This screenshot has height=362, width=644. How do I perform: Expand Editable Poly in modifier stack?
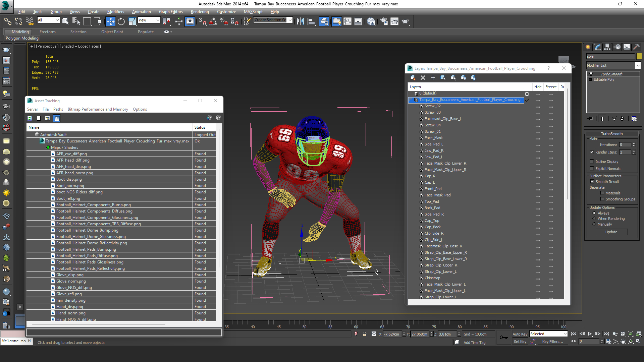[x=590, y=79]
